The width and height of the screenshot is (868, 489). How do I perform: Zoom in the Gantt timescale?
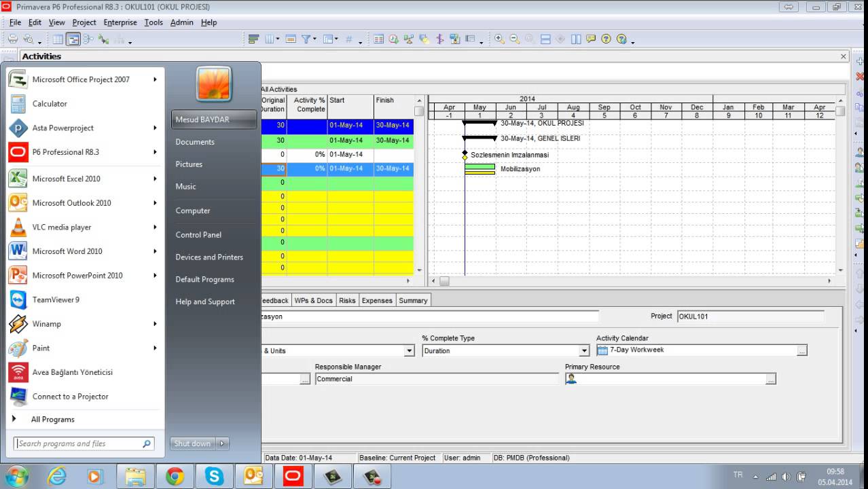click(x=499, y=39)
